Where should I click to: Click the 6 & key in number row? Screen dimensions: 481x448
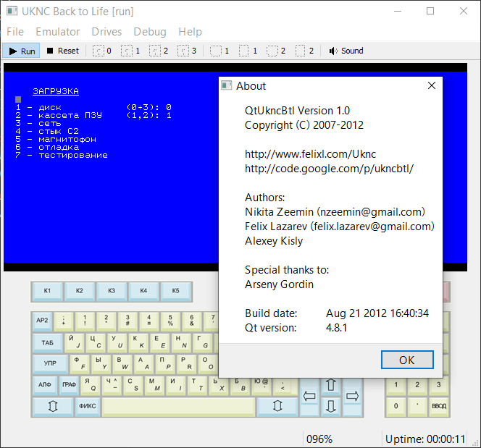click(192, 321)
